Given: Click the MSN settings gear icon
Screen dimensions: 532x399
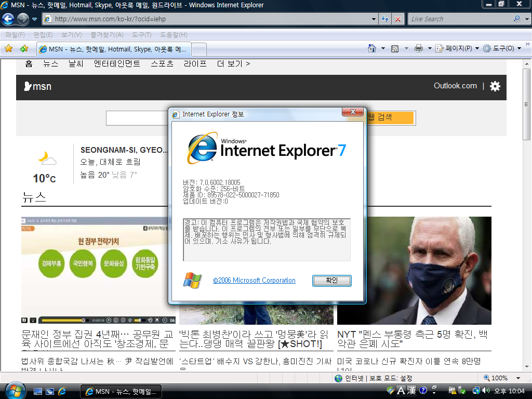Looking at the screenshot, I should (x=495, y=86).
